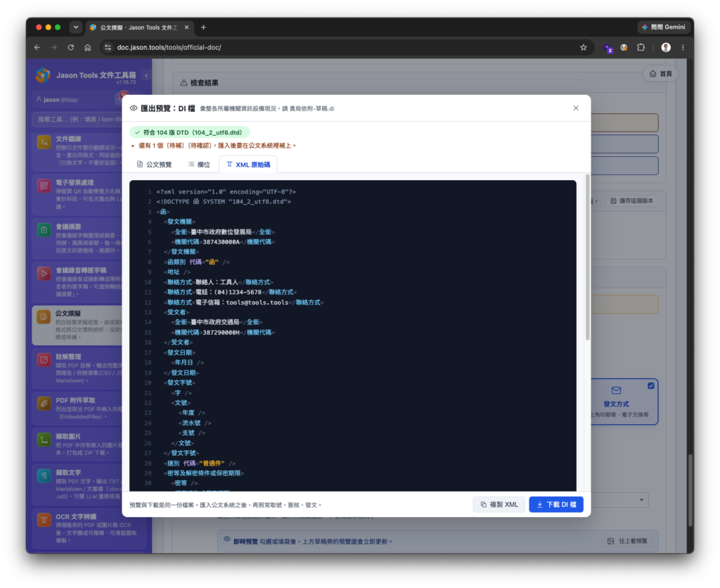Click the Jason Tools logo icon
Screen dimensions: 720x588
(43, 75)
